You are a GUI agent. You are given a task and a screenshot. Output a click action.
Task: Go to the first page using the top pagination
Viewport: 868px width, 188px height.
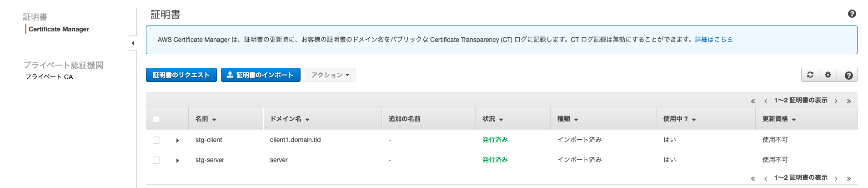pyautogui.click(x=753, y=101)
